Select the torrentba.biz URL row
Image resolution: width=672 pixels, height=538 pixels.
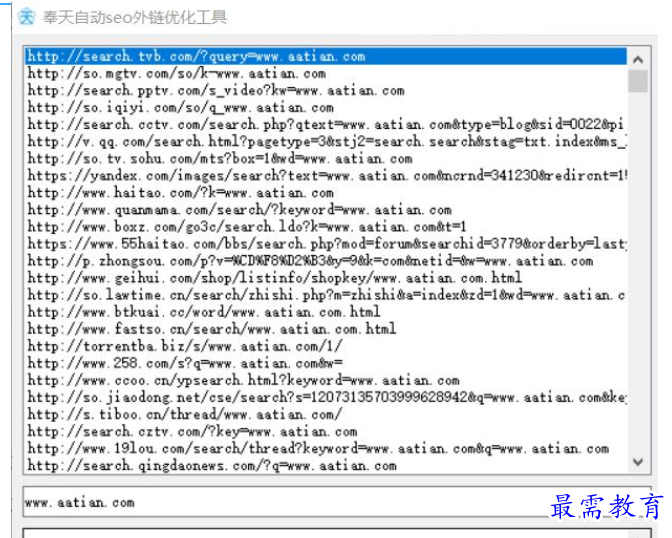tap(326, 346)
